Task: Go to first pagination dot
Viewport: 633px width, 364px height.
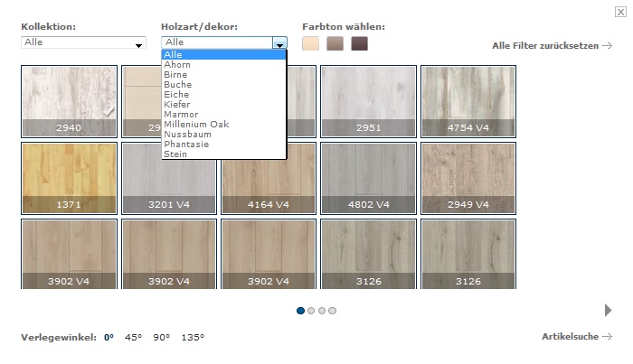Action: (x=300, y=311)
